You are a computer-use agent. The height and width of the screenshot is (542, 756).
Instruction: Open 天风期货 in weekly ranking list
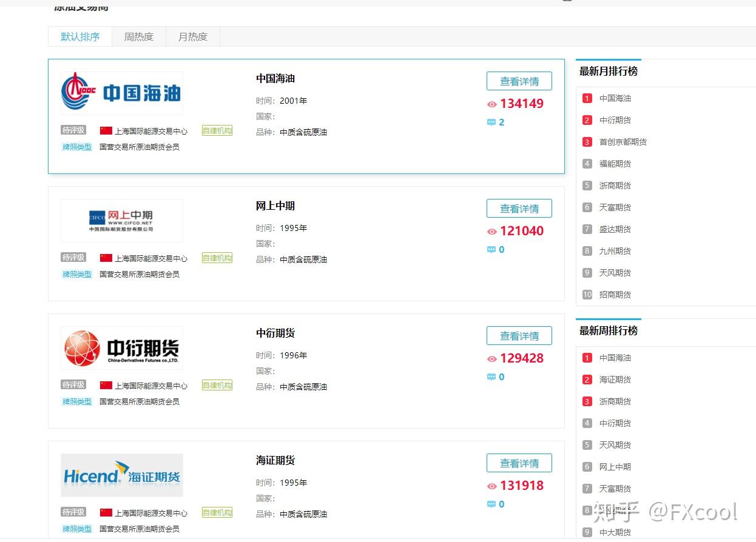click(615, 445)
